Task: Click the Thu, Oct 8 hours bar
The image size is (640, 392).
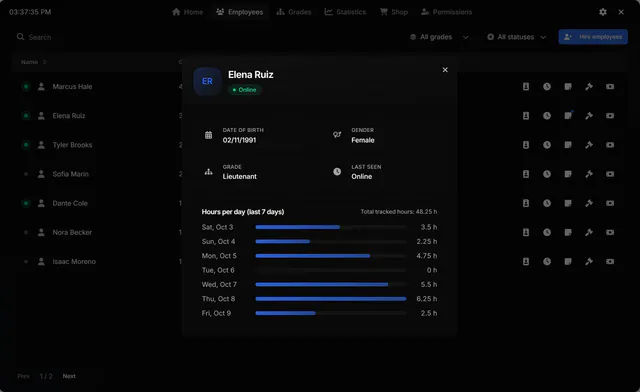Action: (x=331, y=299)
